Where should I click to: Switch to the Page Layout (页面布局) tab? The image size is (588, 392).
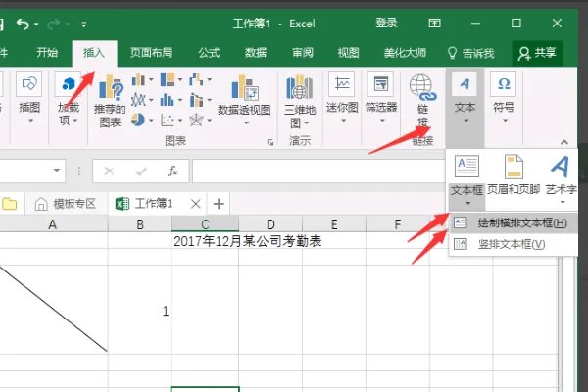(x=151, y=53)
